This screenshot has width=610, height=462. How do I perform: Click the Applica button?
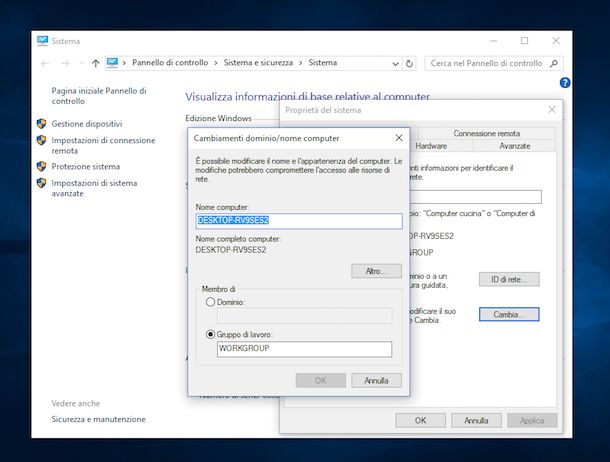[532, 420]
